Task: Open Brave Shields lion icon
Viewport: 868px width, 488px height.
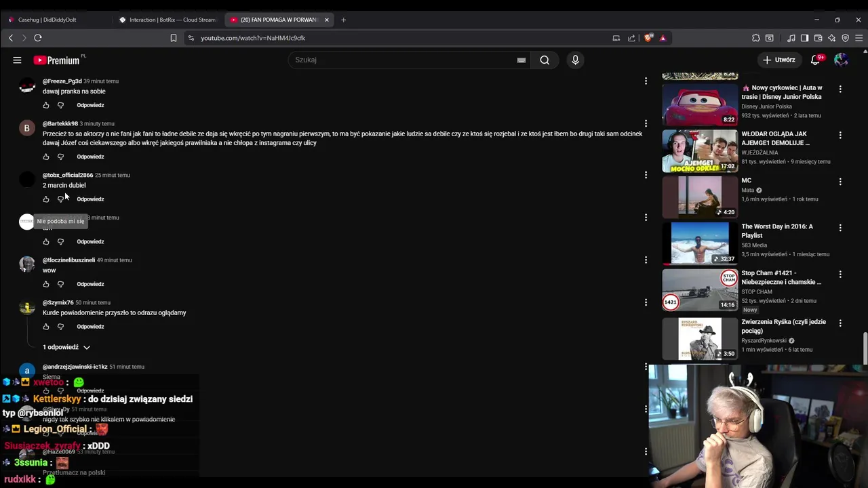Action: pos(648,38)
